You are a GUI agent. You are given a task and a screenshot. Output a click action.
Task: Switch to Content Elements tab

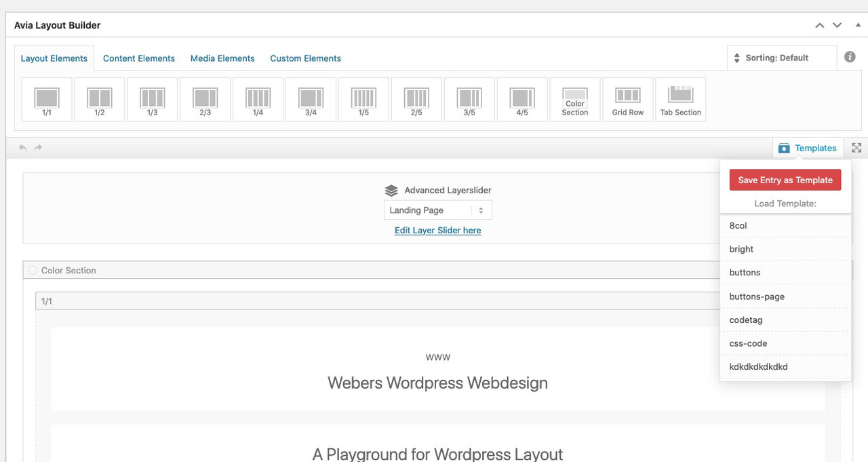click(x=139, y=58)
